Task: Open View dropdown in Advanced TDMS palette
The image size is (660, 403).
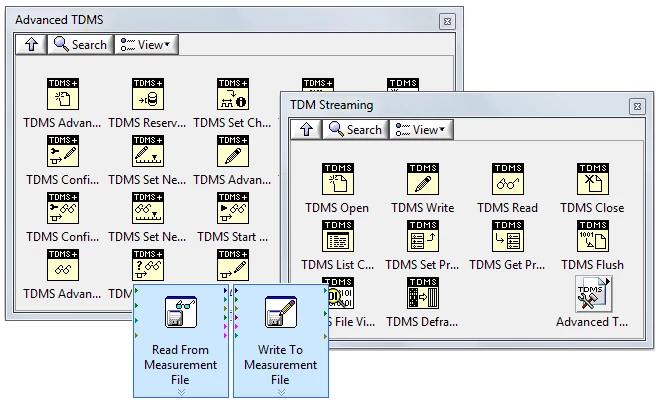Action: tap(146, 44)
